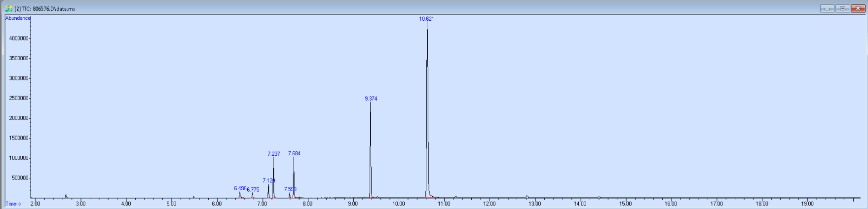This screenshot has height=209, width=868.
Task: Click the 8.00 time axis tick label
Action: [307, 204]
